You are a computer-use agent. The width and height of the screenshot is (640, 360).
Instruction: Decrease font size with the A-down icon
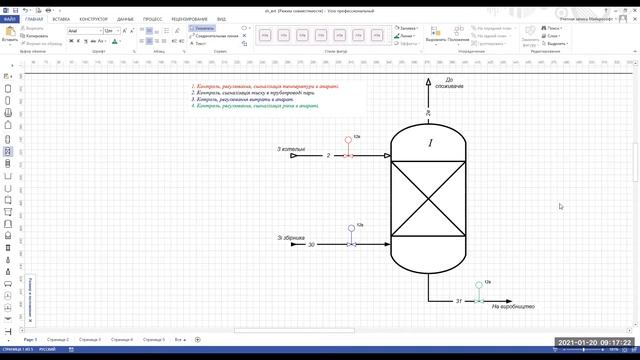(x=132, y=31)
